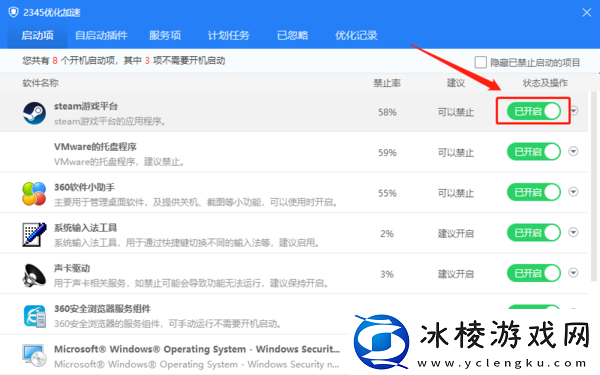Click the startup items summary text
The height and width of the screenshot is (375, 600).
click(x=124, y=60)
